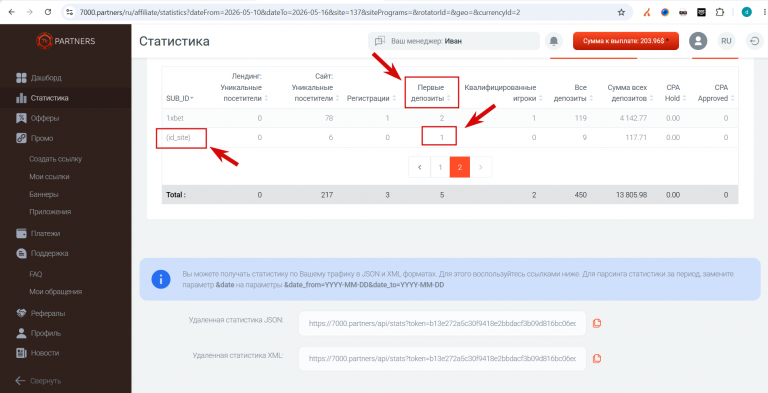Sort by Первые депозиты column
Screen dimensions: 768x393
tap(432, 93)
